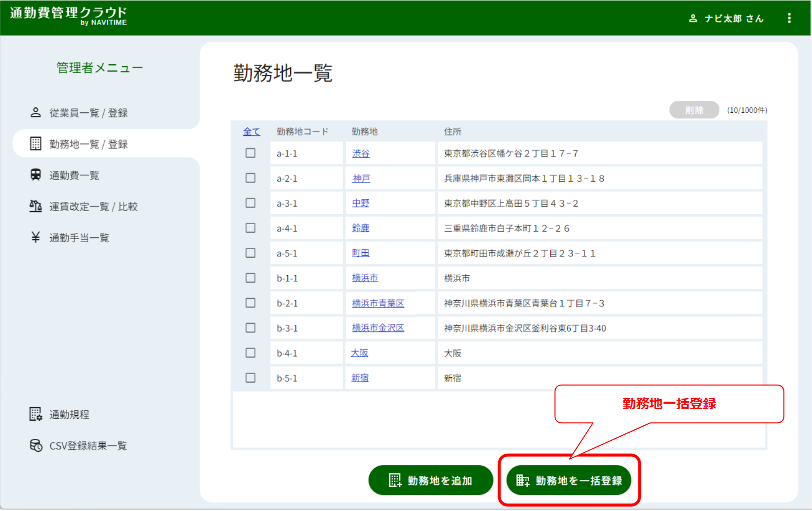Open the 中野 workplace link
This screenshot has width=812, height=511.
click(361, 203)
